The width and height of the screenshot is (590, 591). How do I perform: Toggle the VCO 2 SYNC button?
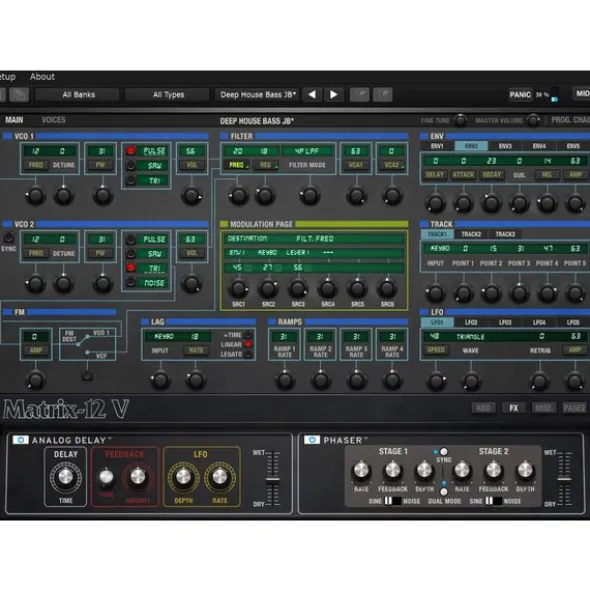[x=8, y=237]
